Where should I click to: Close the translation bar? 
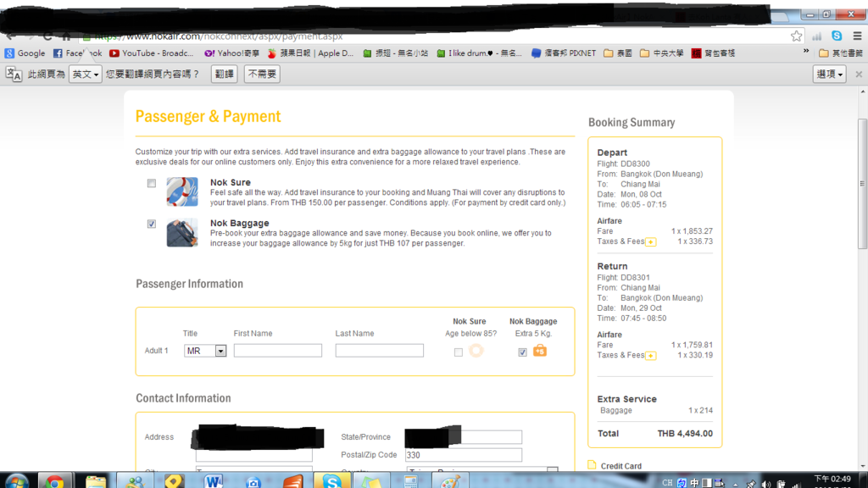[x=859, y=75]
